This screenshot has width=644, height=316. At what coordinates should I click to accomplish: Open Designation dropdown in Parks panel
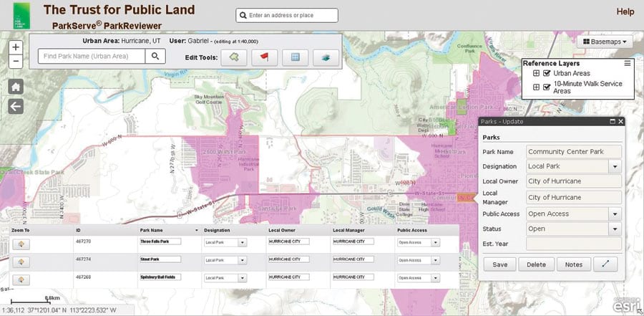(615, 167)
